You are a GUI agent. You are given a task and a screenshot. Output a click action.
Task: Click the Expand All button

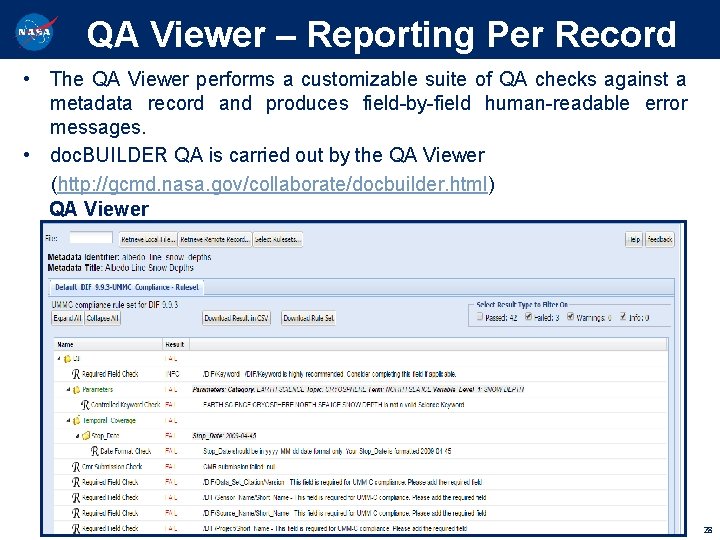coord(68,318)
